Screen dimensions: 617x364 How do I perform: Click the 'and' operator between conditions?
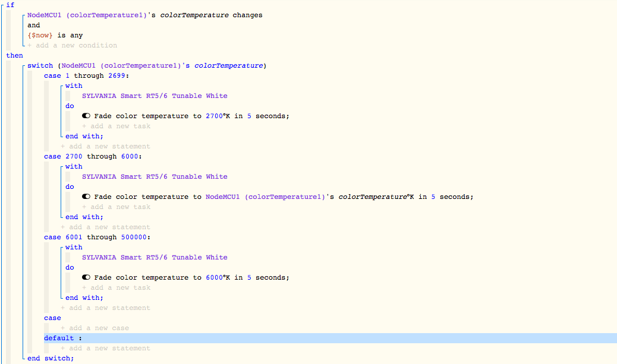click(x=34, y=25)
